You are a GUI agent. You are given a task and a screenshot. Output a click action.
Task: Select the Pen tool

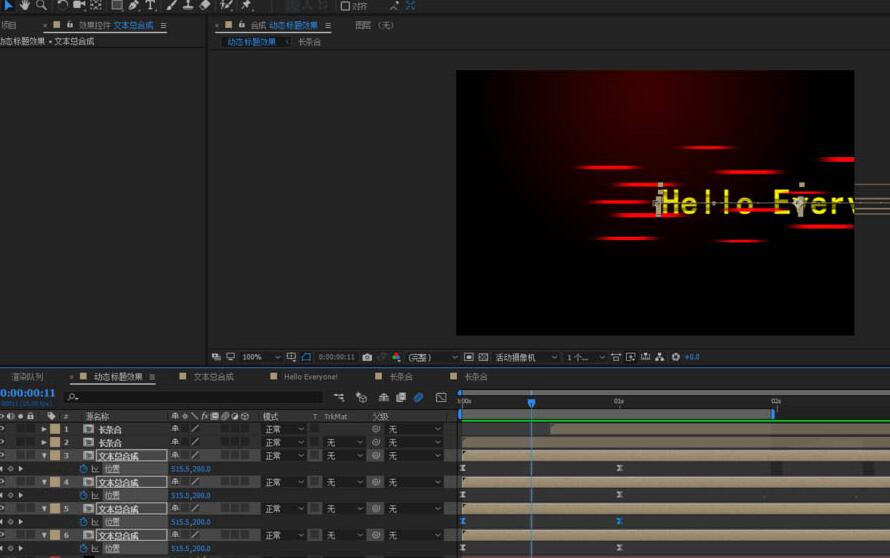point(134,5)
